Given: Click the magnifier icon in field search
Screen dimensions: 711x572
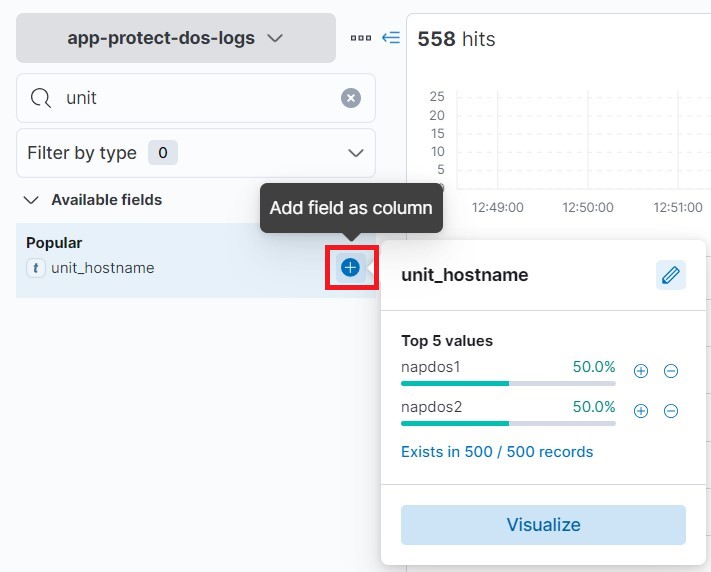Looking at the screenshot, I should click(40, 98).
